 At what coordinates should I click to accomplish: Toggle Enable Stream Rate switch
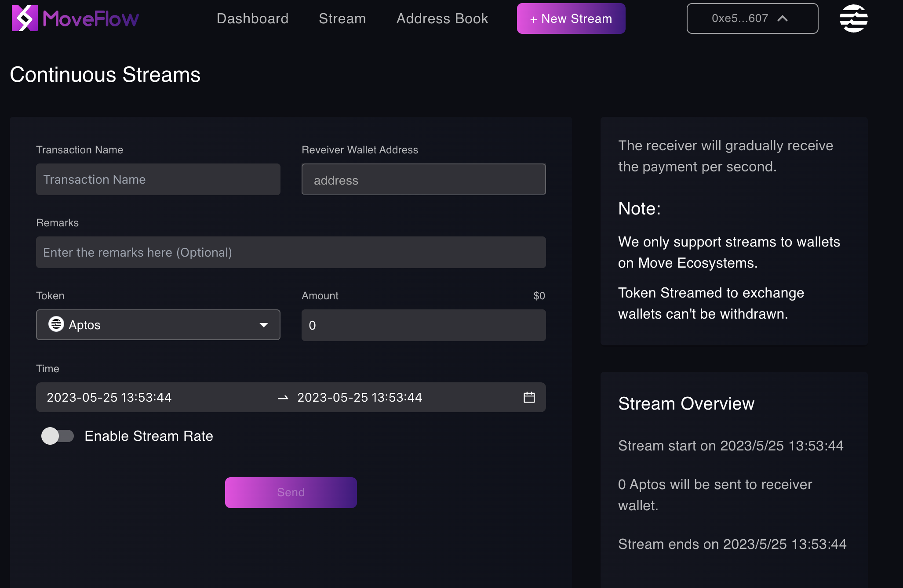(x=58, y=436)
